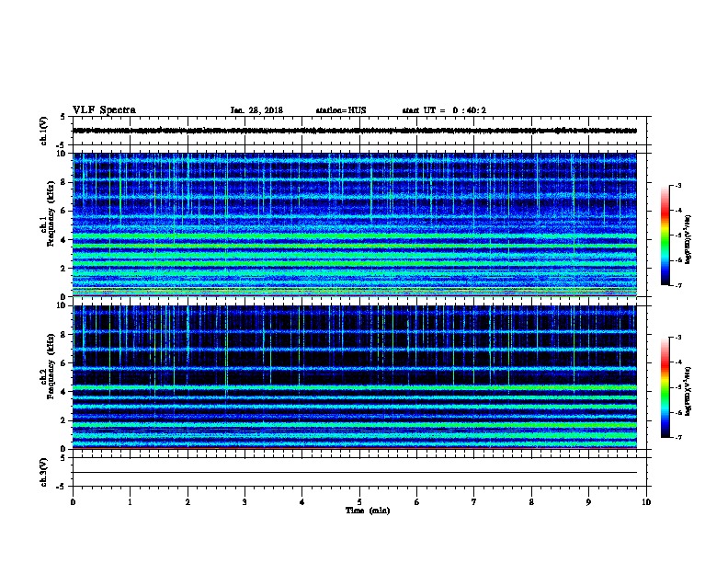Click the flat ch.3 voltage trace line

point(355,473)
